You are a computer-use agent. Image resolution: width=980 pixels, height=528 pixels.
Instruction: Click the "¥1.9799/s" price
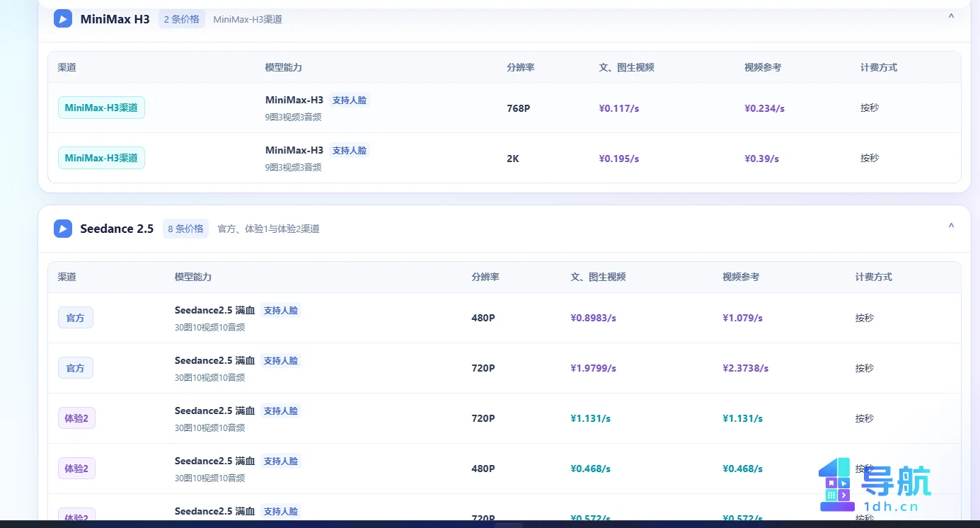[x=594, y=368]
